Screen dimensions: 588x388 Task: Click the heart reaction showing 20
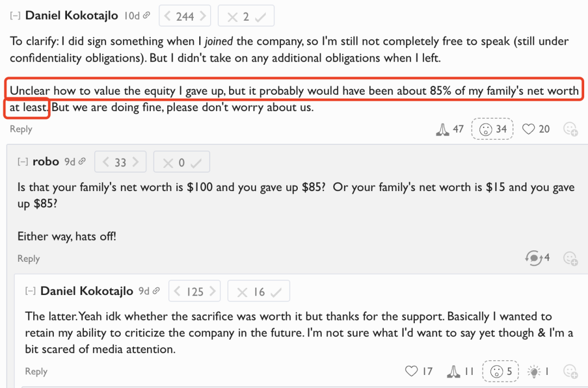(x=536, y=129)
